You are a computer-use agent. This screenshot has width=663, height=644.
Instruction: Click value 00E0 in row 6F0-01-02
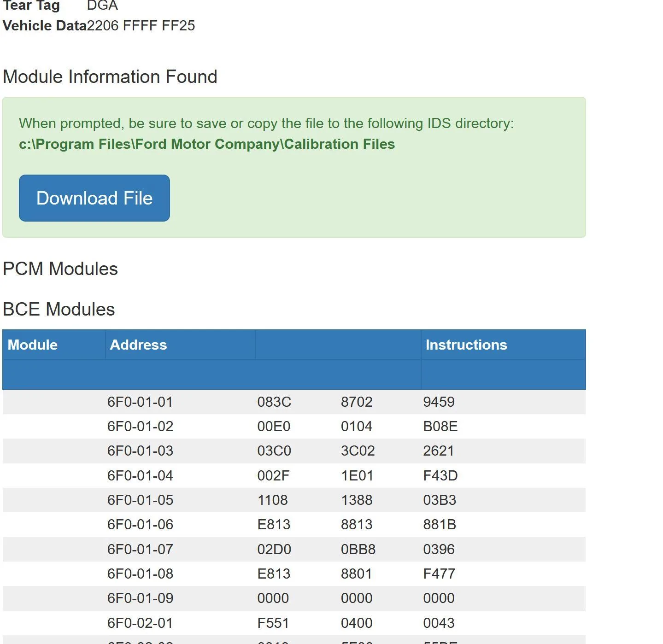[x=274, y=426]
